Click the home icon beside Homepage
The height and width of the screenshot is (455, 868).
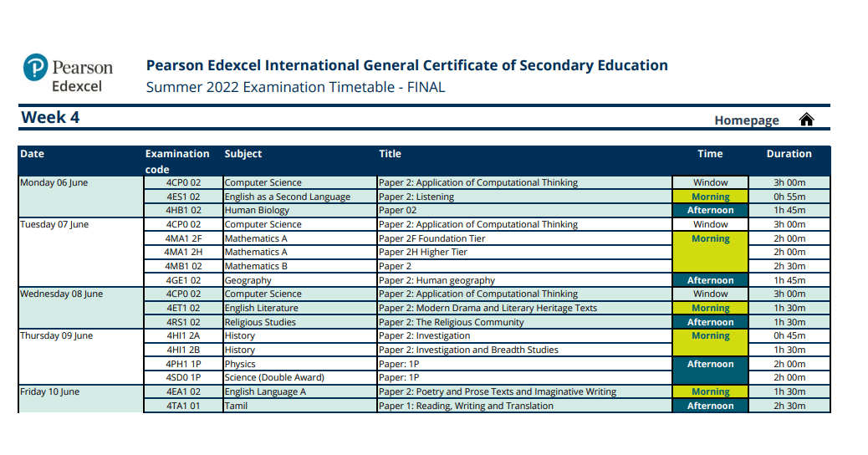click(x=806, y=120)
